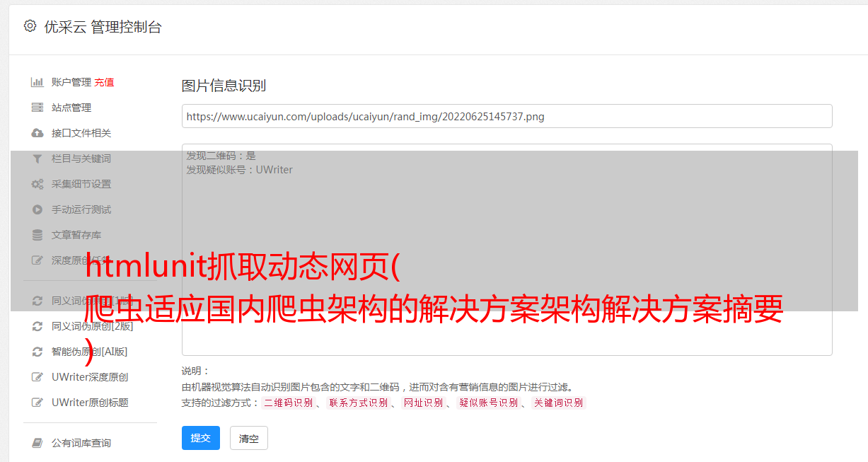The image size is (868, 462).
Task: Click the book icon beside 公有词库查询
Action: (37, 443)
